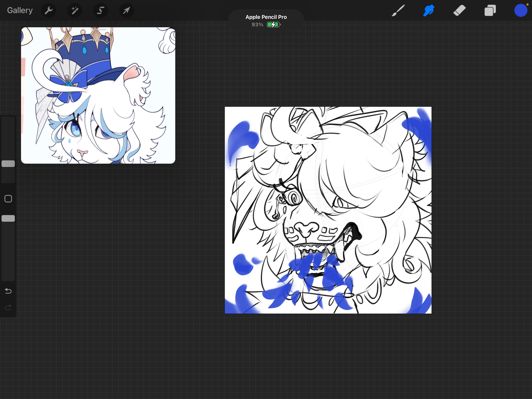Select the Eraser tool
This screenshot has height=399, width=532.
459,10
